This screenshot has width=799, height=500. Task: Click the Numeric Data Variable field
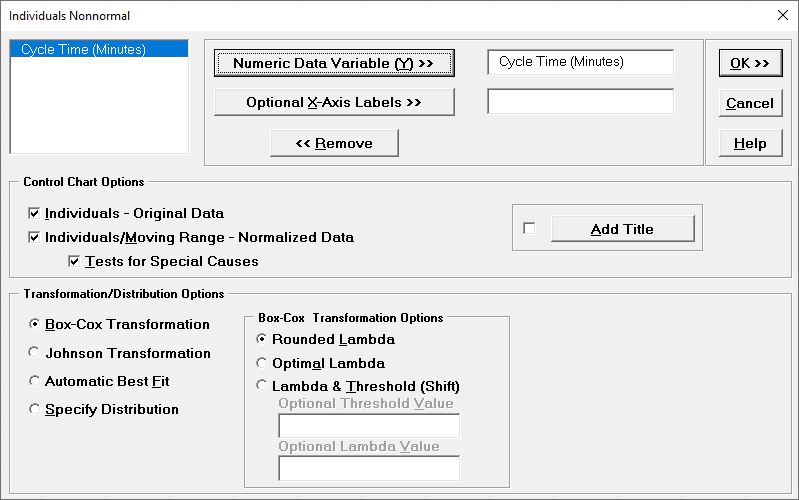click(x=580, y=62)
